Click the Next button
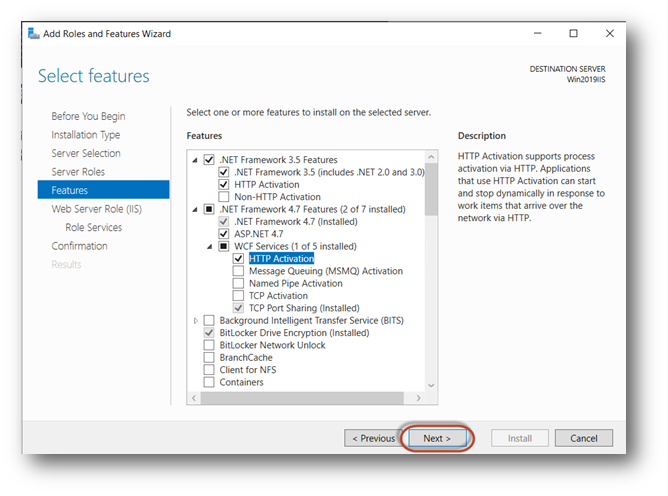Image resolution: width=668 pixels, height=496 pixels. 437,438
